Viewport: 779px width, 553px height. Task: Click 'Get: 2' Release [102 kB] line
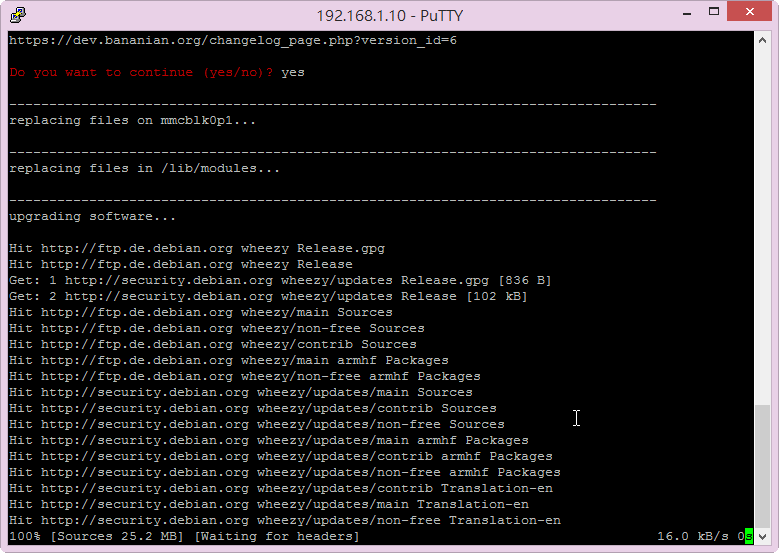tap(268, 296)
